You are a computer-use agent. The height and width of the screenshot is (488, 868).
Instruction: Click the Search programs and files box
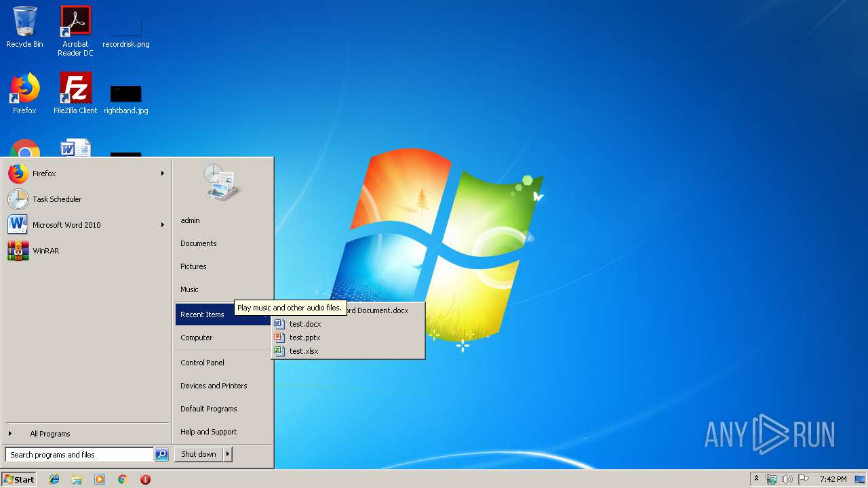tap(79, 455)
